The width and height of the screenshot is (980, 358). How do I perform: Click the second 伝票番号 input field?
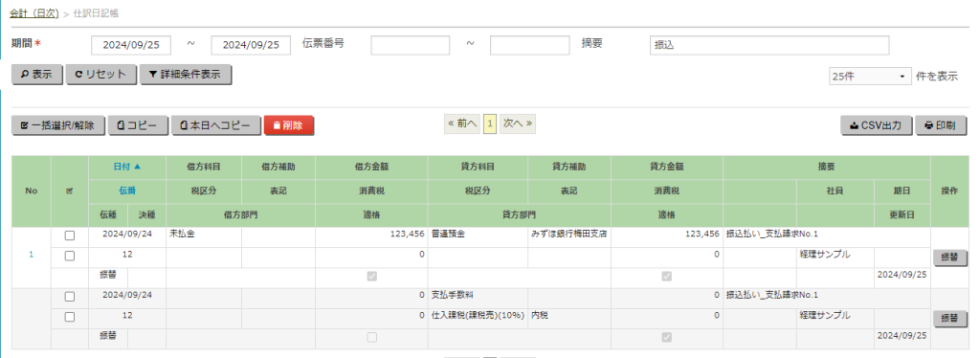529,45
